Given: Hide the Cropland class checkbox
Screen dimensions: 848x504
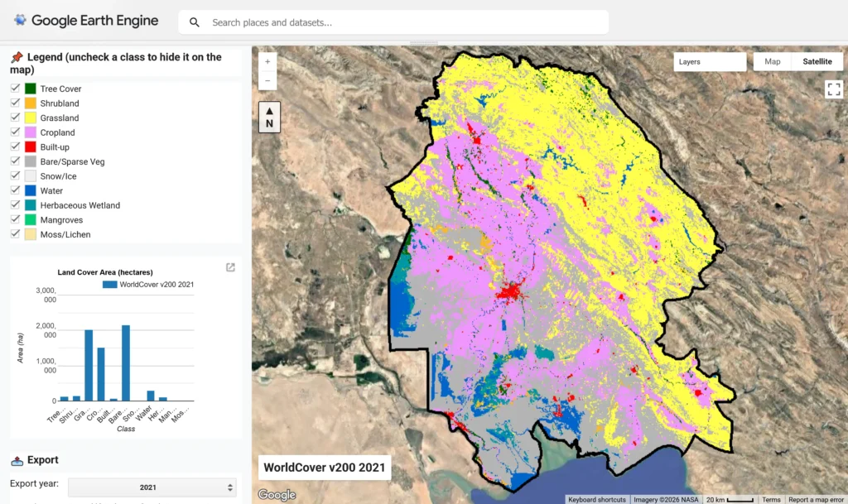Looking at the screenshot, I should pos(15,132).
